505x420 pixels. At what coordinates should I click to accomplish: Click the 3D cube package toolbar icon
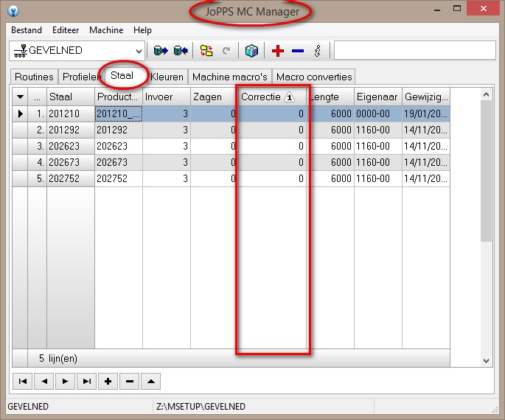[251, 51]
